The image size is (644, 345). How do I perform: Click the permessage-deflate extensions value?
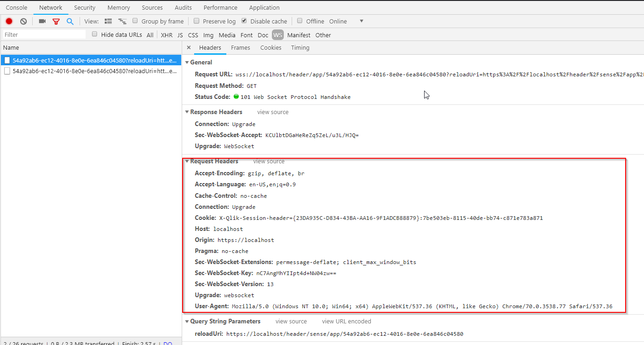[346, 262]
